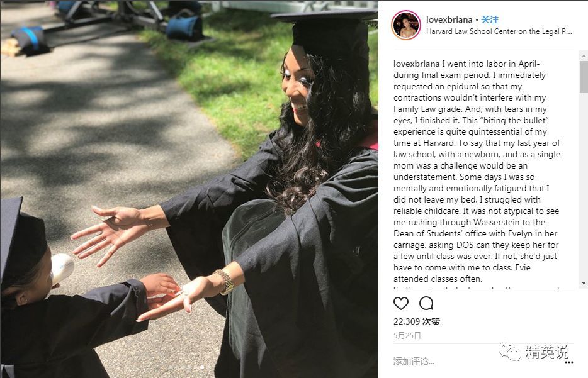
Task: Click the scrollbar down arrow in caption panel
Action: point(584,283)
